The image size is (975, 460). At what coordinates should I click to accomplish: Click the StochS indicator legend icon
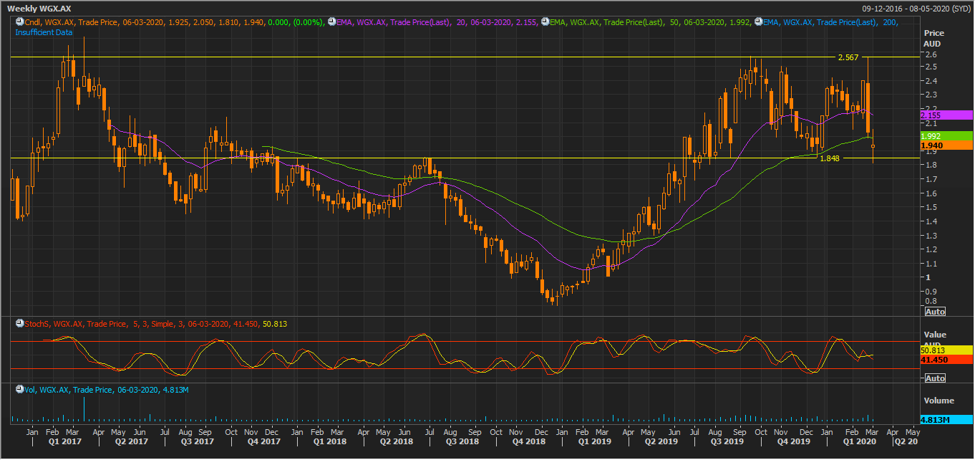(19, 324)
